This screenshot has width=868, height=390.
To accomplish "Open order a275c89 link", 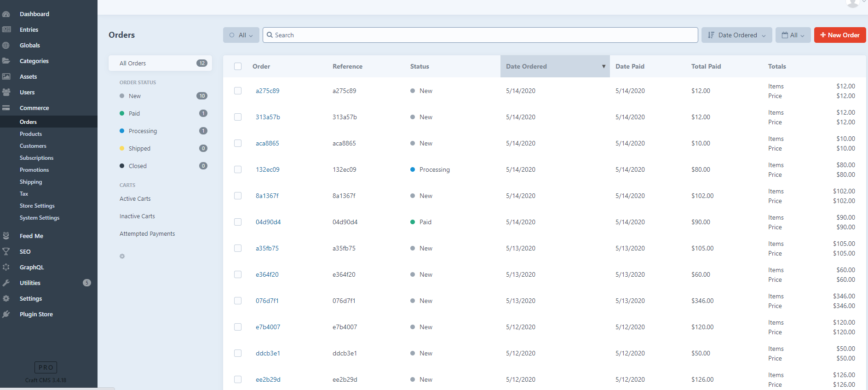I will pos(268,91).
